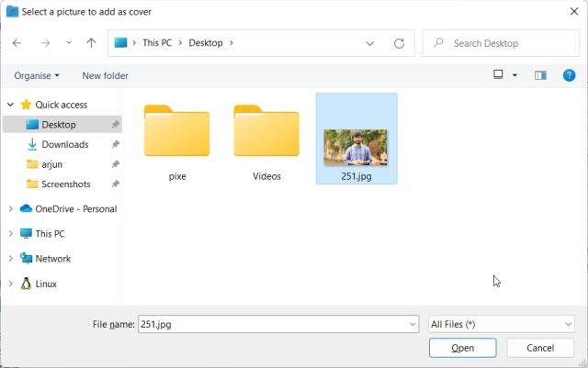This screenshot has height=368, width=588.
Task: Collapse the Quick access section
Action: pyautogui.click(x=10, y=105)
